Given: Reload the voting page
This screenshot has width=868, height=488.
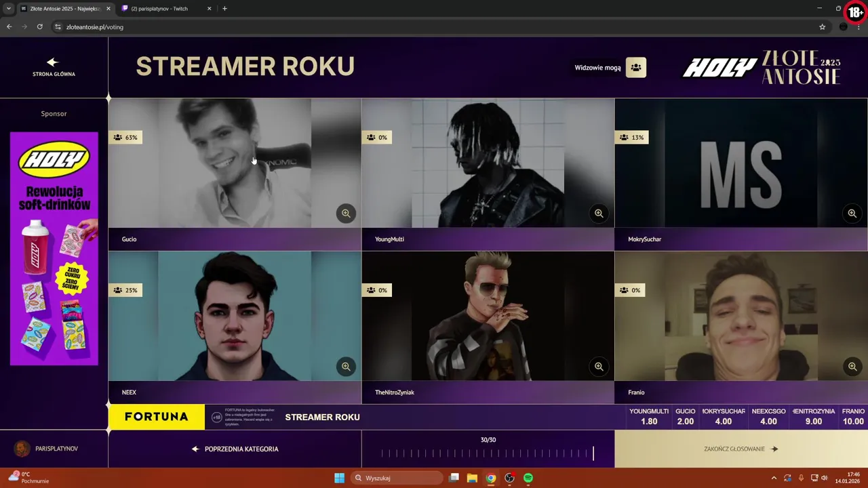Looking at the screenshot, I should 40,26.
